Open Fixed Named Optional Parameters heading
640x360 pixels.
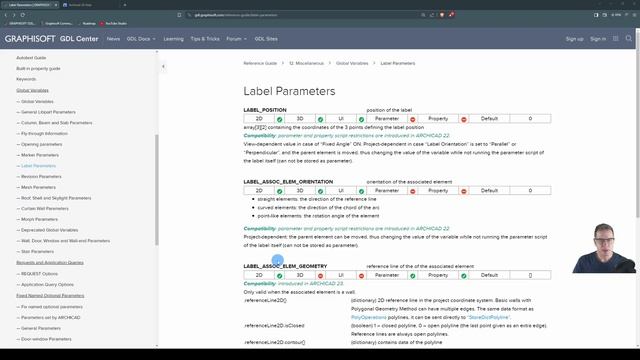[x=50, y=296]
